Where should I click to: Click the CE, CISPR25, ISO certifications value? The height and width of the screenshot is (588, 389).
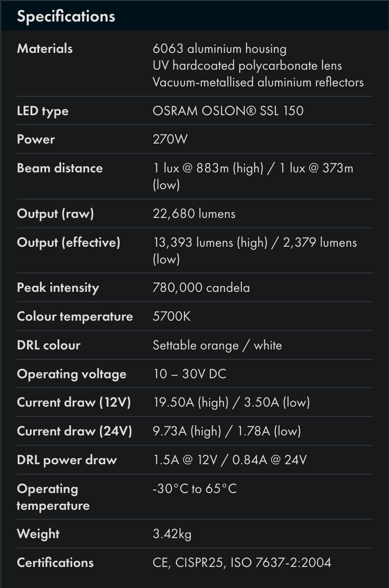(242, 563)
